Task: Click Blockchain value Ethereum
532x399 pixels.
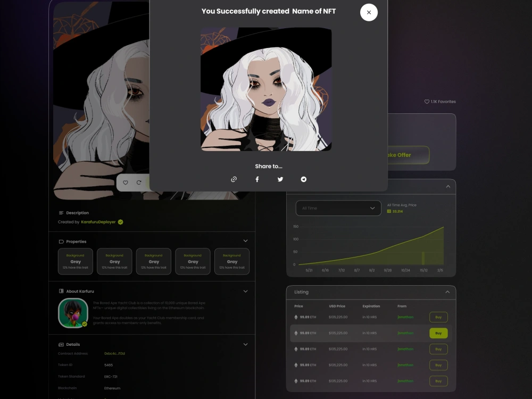Action: tap(112, 388)
